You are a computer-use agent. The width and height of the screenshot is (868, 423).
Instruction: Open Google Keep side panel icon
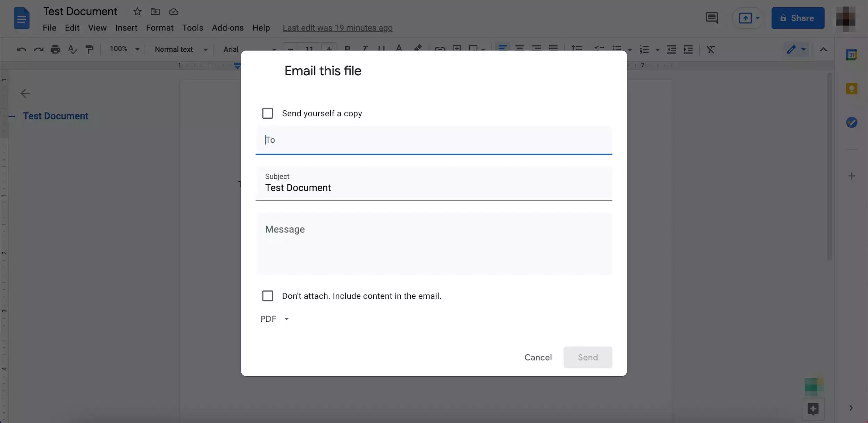[851, 88]
